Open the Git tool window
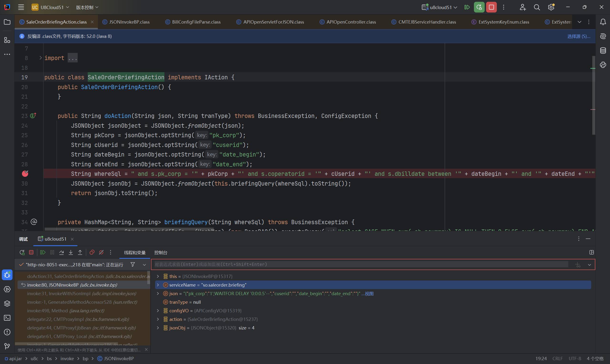The width and height of the screenshot is (610, 364). 7,346
